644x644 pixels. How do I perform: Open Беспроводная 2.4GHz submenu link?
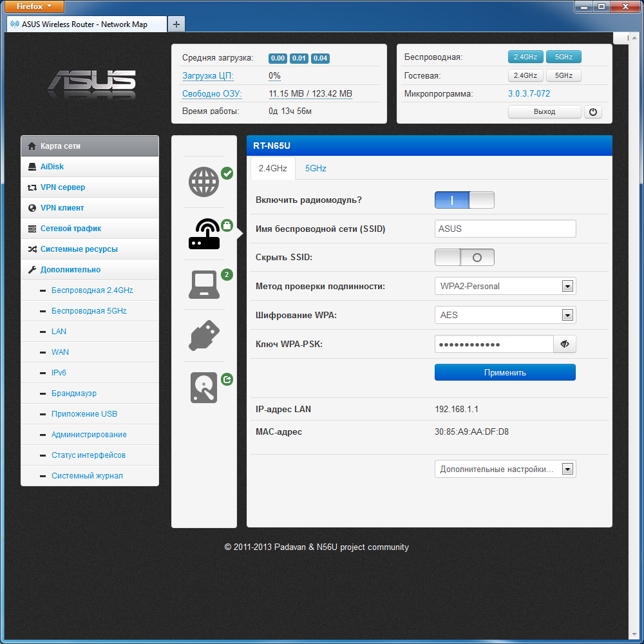pos(92,290)
